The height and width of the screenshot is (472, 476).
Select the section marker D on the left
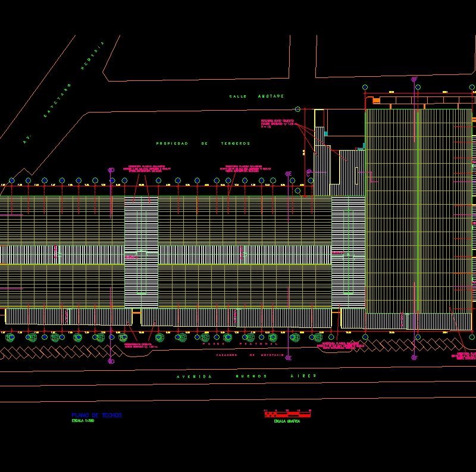click(112, 171)
